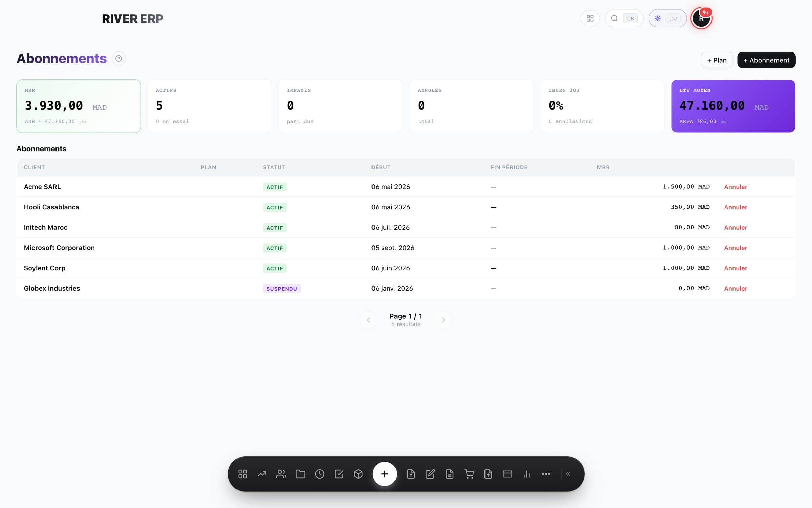Open the cube products icon in the dock

click(x=358, y=474)
